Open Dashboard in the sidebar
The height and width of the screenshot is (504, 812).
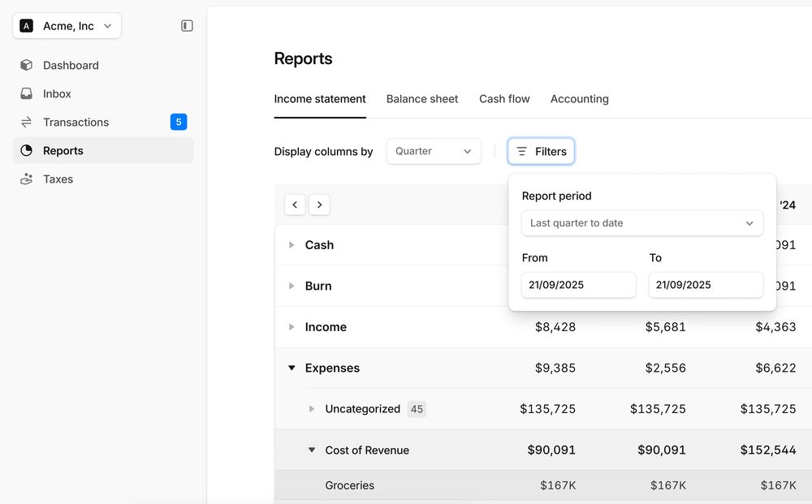tap(103, 65)
